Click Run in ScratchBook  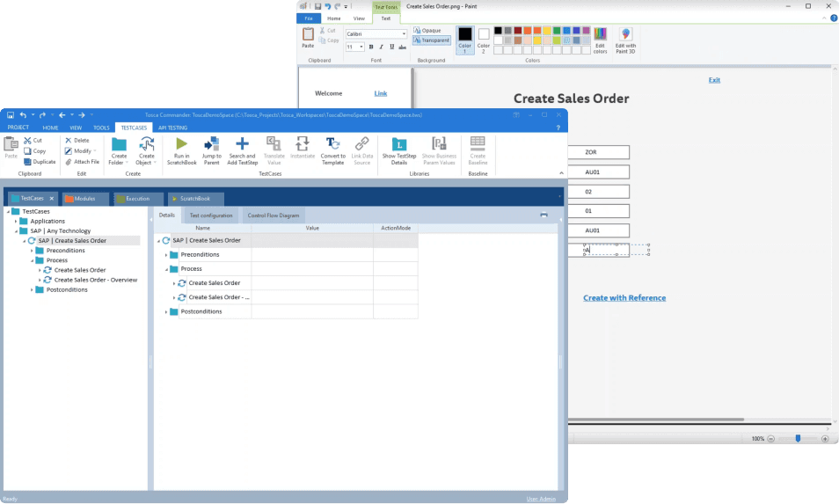coord(181,150)
